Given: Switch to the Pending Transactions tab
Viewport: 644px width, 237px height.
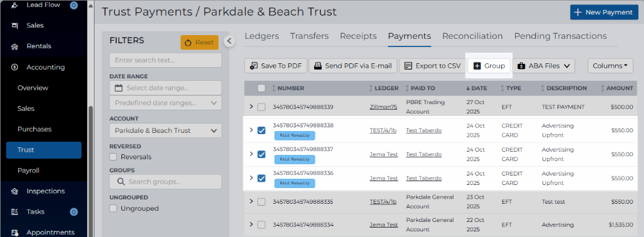Looking at the screenshot, I should (560, 36).
